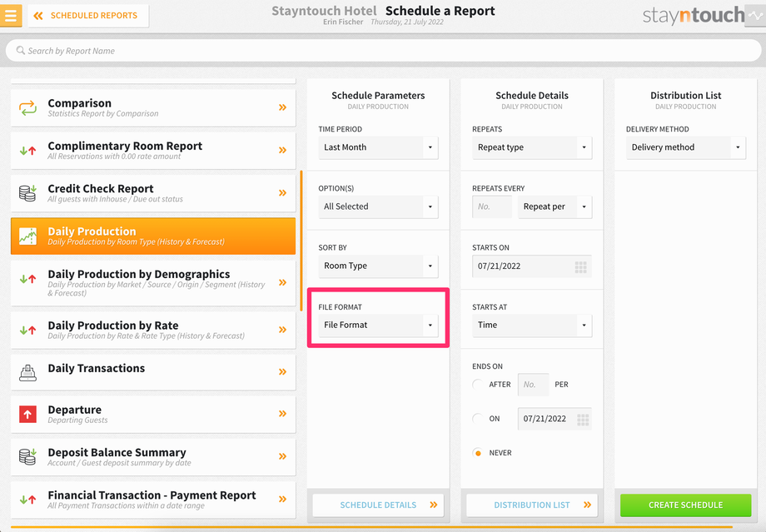Open Daily Production by Demographics chevron
This screenshot has height=532, width=766.
282,282
